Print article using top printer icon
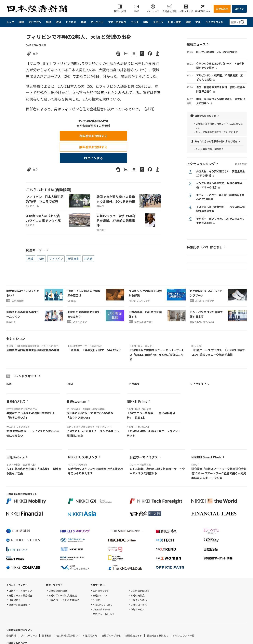253x644 pixels. pyautogui.click(x=118, y=54)
